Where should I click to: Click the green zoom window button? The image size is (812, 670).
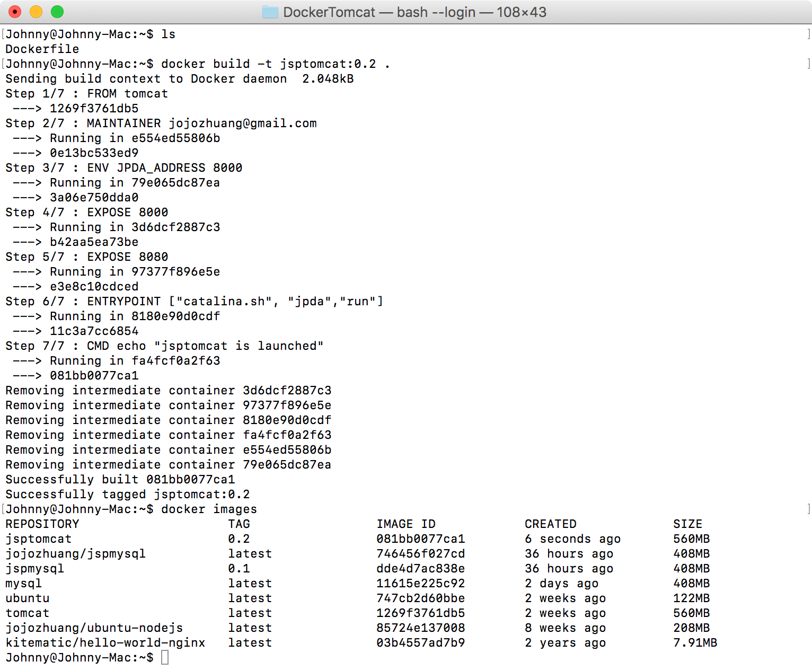pyautogui.click(x=57, y=12)
